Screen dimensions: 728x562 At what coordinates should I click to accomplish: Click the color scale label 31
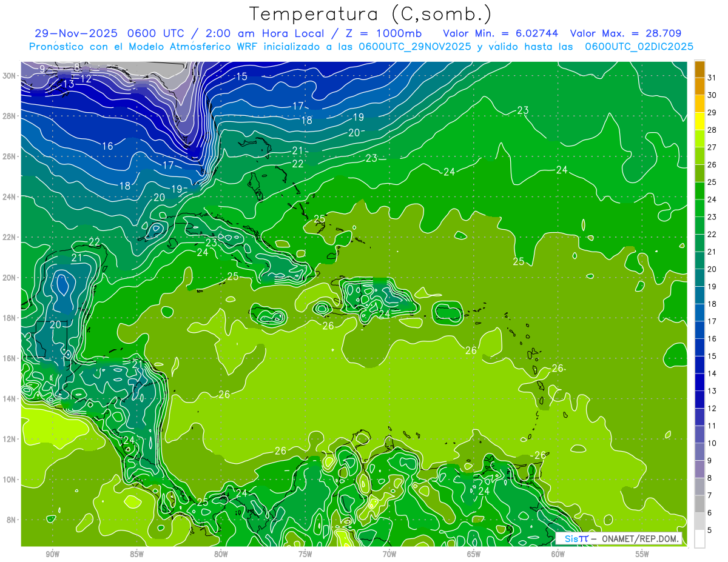(x=712, y=77)
